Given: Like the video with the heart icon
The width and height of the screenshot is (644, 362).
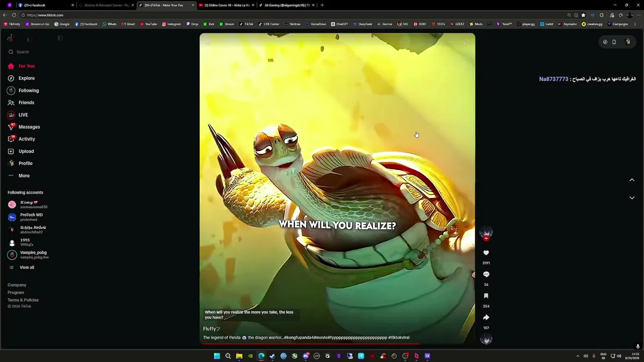Looking at the screenshot, I should 486,253.
